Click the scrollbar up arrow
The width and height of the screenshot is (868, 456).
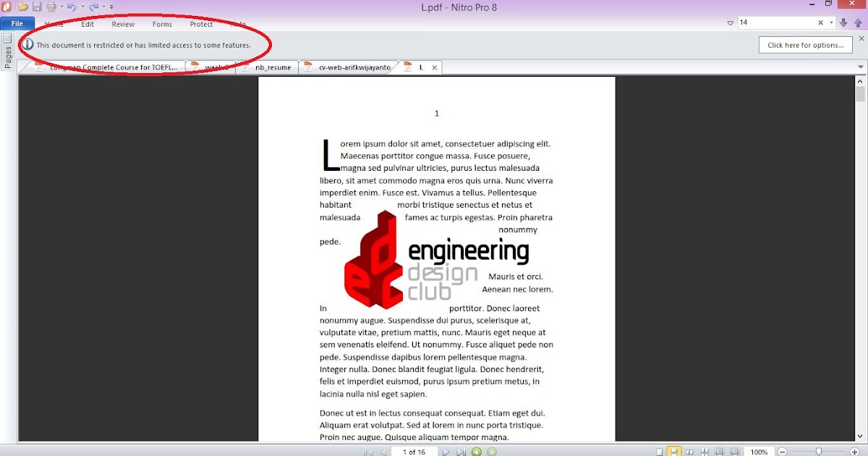pyautogui.click(x=860, y=80)
